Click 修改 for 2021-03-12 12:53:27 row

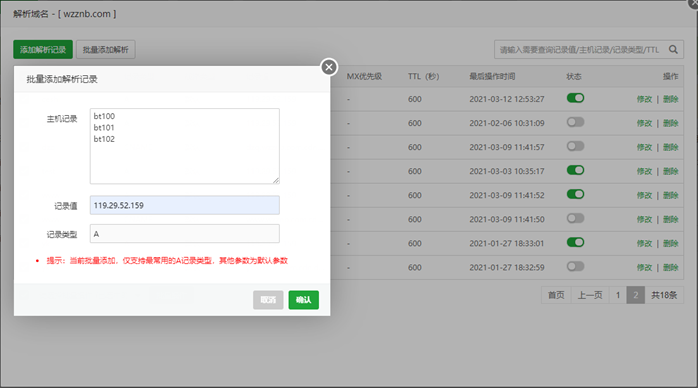click(644, 99)
